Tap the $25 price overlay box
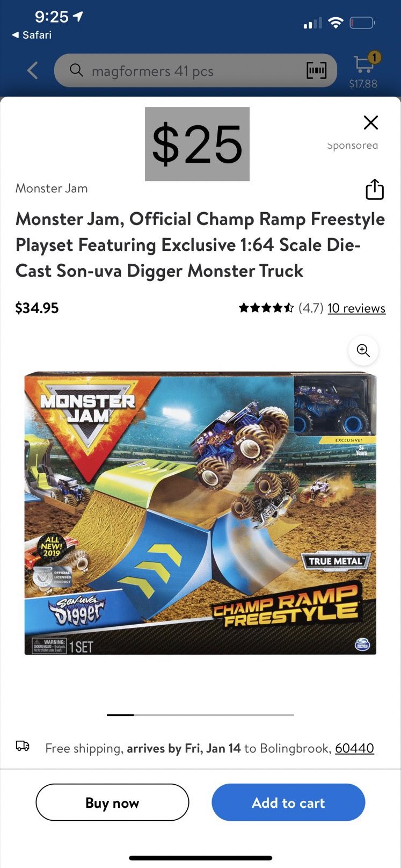Viewport: 401px width, 868px height. point(197,144)
